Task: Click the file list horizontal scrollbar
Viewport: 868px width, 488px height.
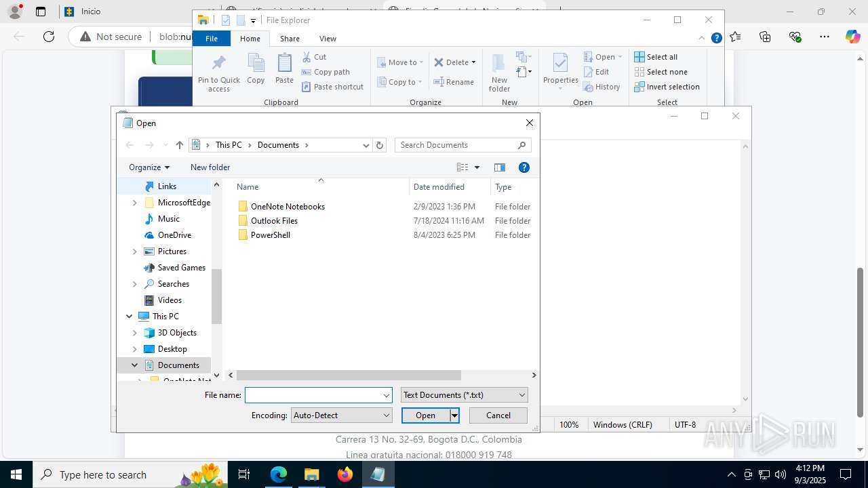Action: 349,375
